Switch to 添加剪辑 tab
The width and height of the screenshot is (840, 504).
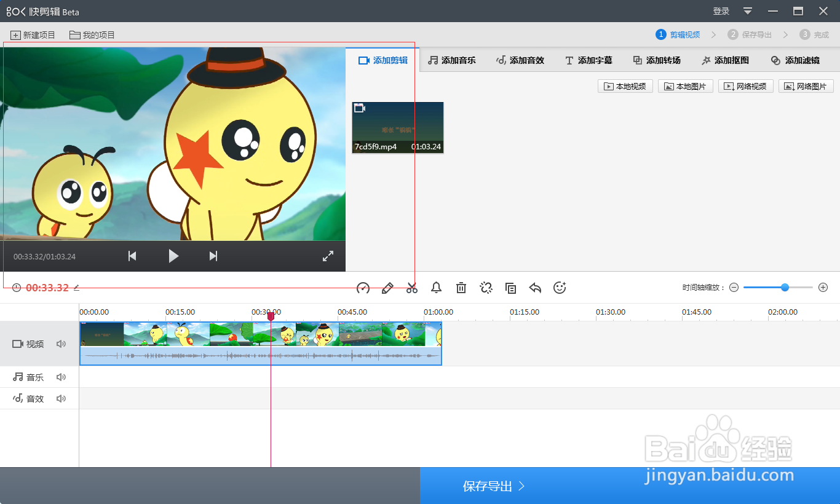click(383, 60)
